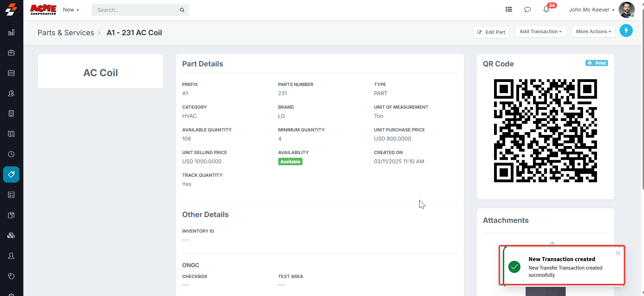This screenshot has height=296, width=644.
Task: Select the active price tag sidebar icon
Action: click(x=11, y=174)
